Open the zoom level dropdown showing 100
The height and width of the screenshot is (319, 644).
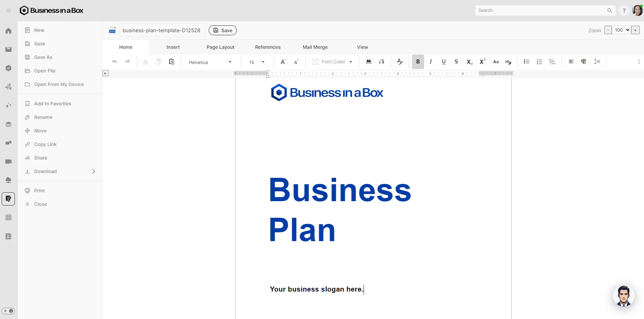point(621,30)
